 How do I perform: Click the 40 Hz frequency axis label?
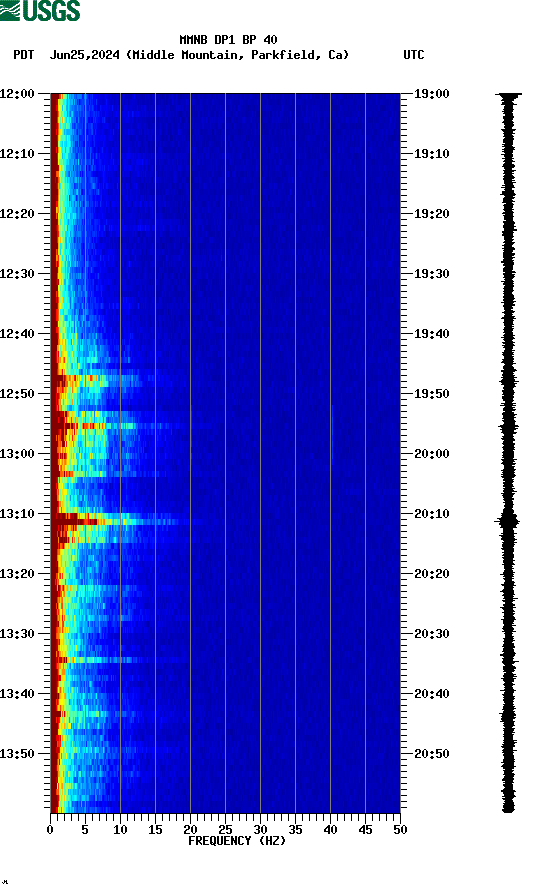[x=330, y=830]
